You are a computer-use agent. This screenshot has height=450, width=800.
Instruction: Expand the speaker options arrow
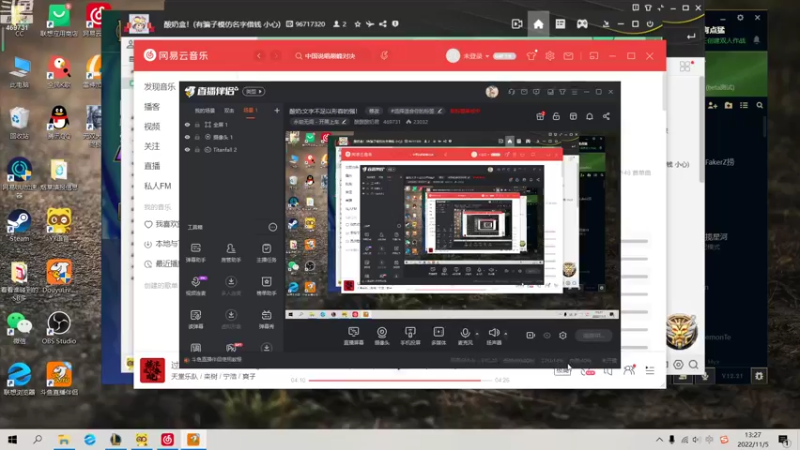point(506,334)
